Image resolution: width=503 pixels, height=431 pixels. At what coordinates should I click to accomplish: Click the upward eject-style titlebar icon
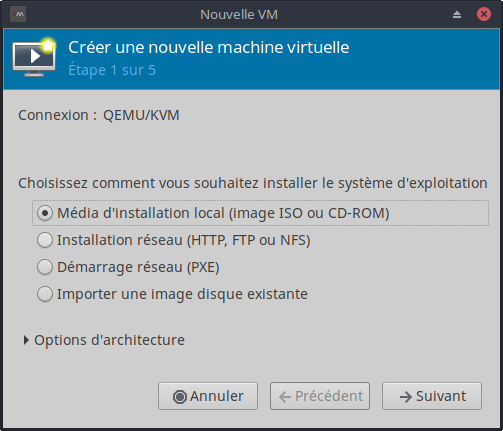click(x=457, y=14)
